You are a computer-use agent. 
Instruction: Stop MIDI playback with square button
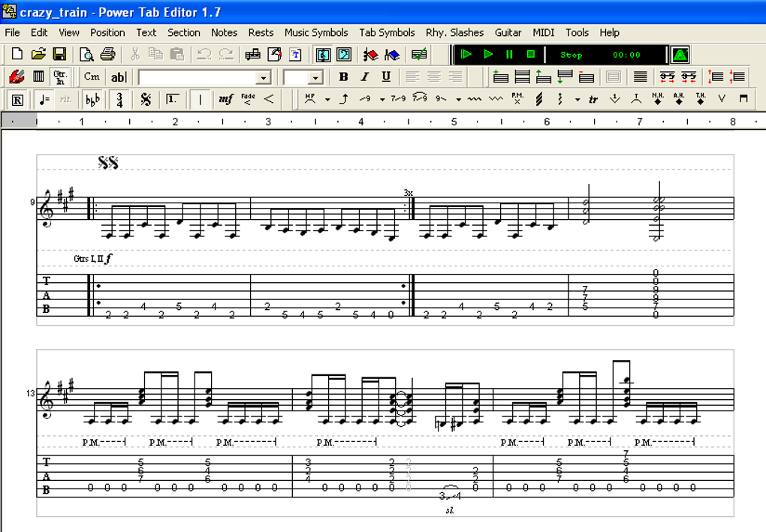pyautogui.click(x=531, y=54)
